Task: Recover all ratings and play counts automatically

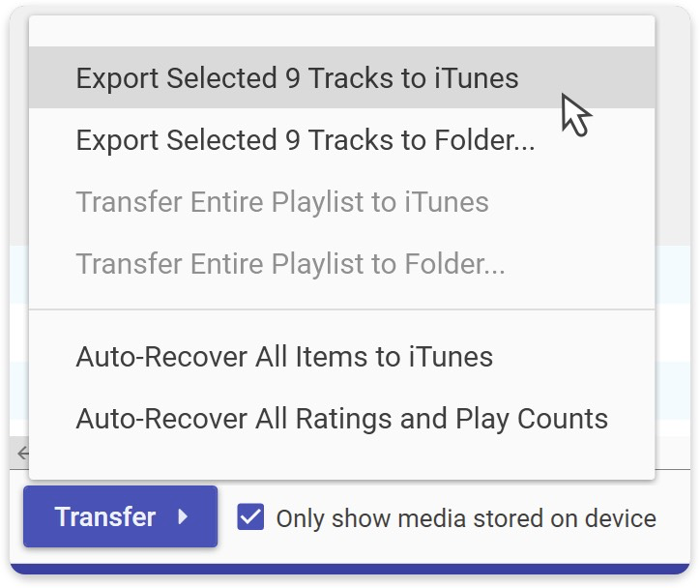Action: point(341,419)
